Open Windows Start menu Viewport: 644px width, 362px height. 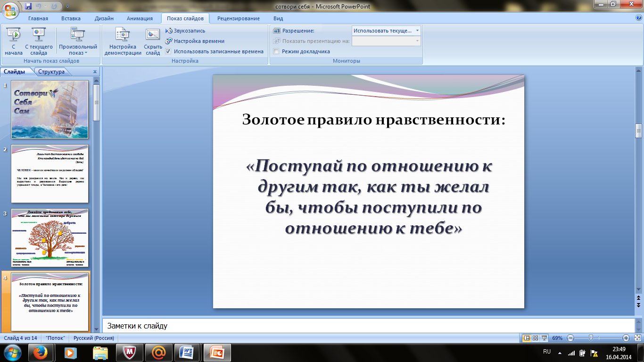(x=12, y=353)
